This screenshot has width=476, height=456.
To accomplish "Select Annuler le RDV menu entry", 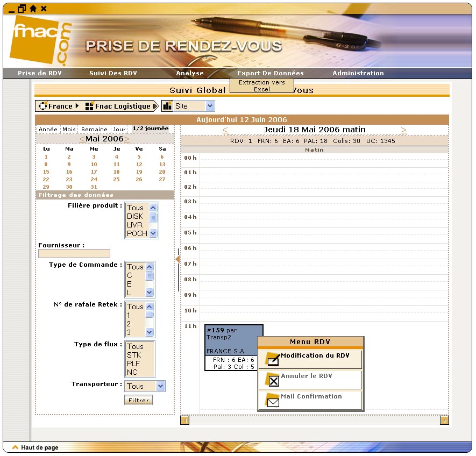I will coord(310,380).
